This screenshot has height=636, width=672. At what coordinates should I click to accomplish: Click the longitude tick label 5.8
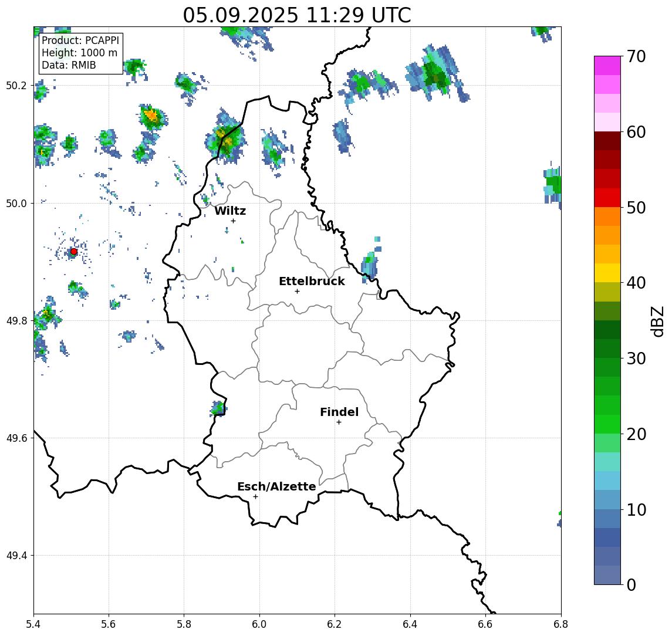(x=184, y=624)
